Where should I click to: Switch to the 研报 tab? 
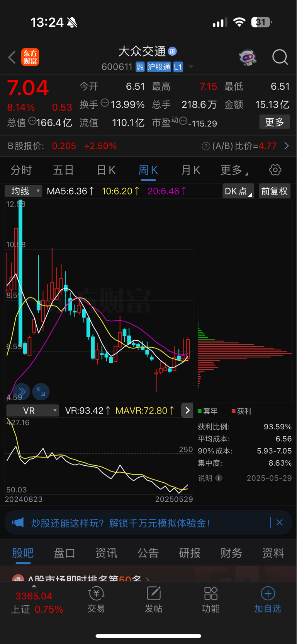pos(190,553)
